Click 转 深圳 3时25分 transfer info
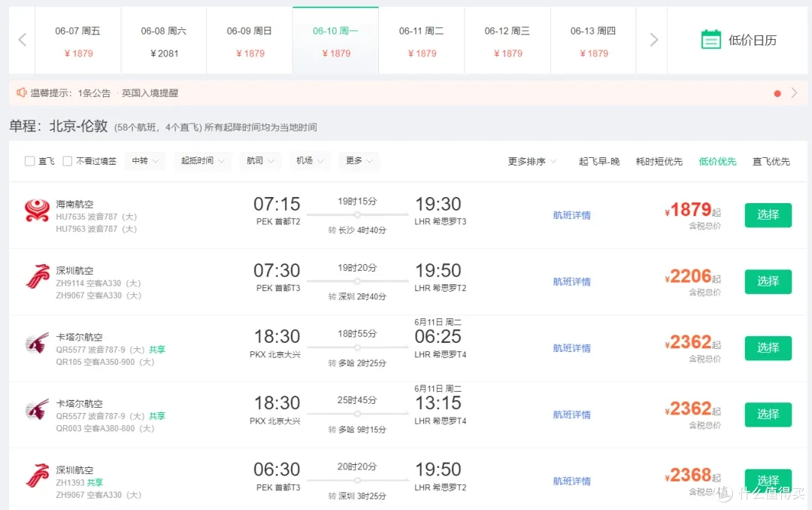The width and height of the screenshot is (812, 510). point(357,496)
